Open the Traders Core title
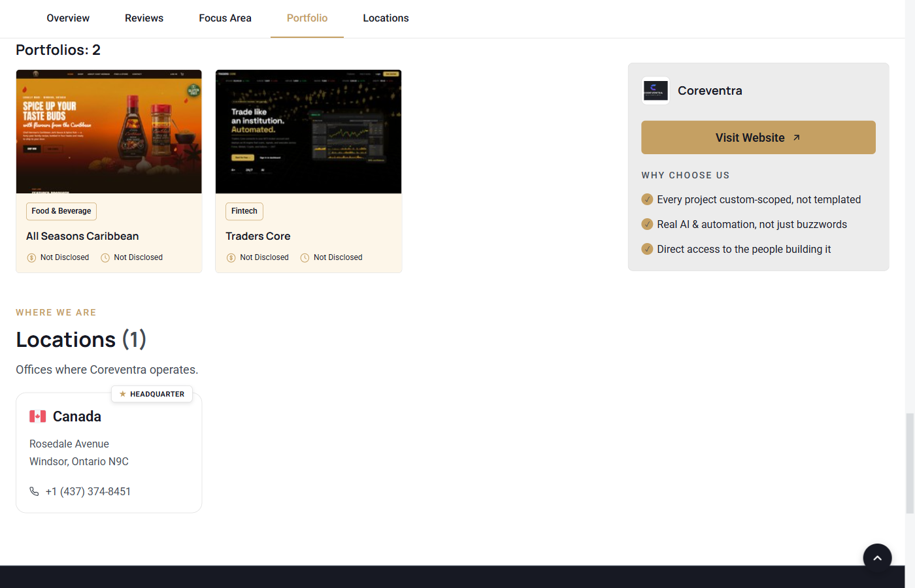This screenshot has width=915, height=588. pyautogui.click(x=258, y=236)
